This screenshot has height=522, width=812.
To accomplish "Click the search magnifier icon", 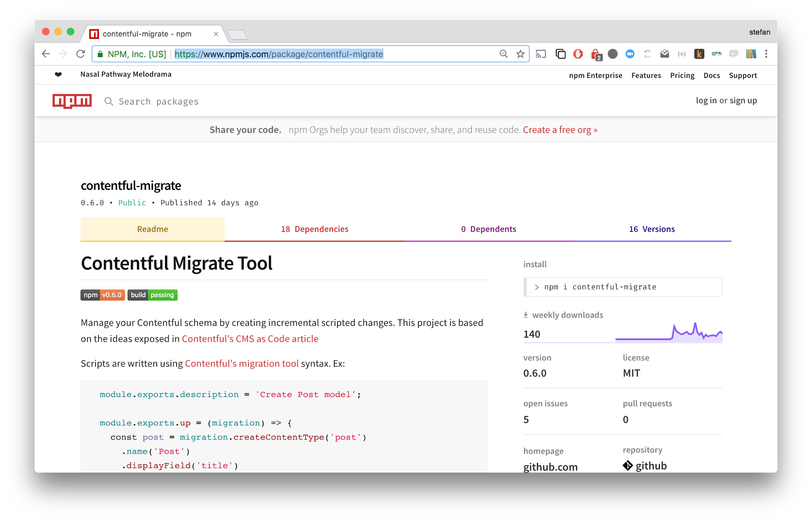I will coord(108,101).
